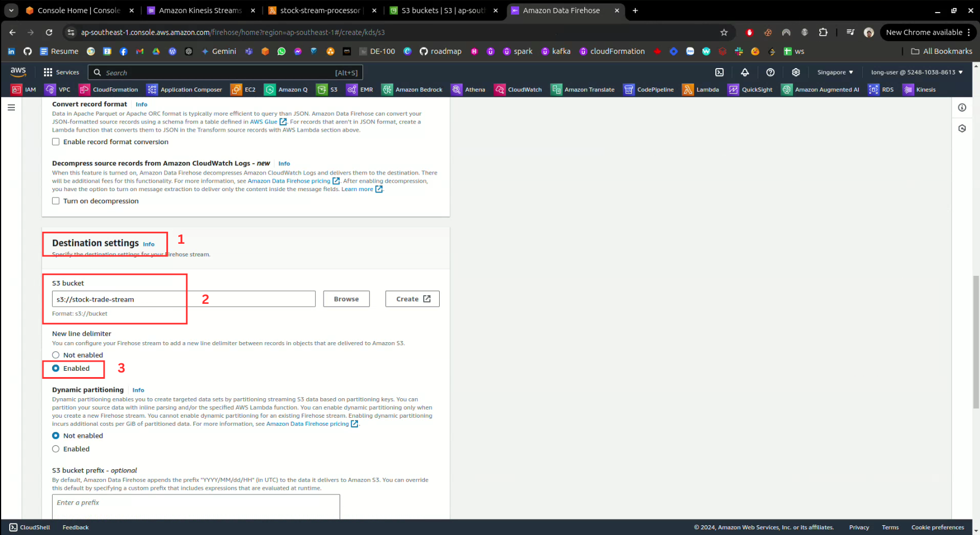Open Lambda service shortcut in favorites bar
Screen dimensions: 980x535
tap(700, 89)
